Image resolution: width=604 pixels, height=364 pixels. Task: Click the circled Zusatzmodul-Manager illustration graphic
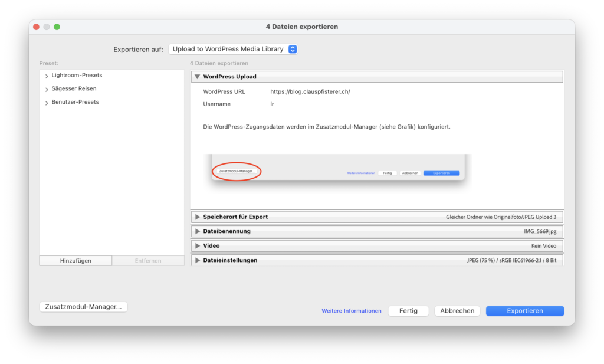point(237,171)
